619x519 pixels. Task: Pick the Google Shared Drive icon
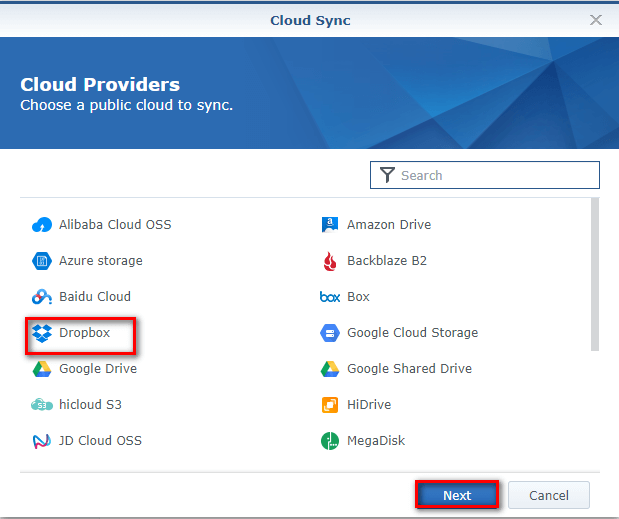[x=330, y=369]
